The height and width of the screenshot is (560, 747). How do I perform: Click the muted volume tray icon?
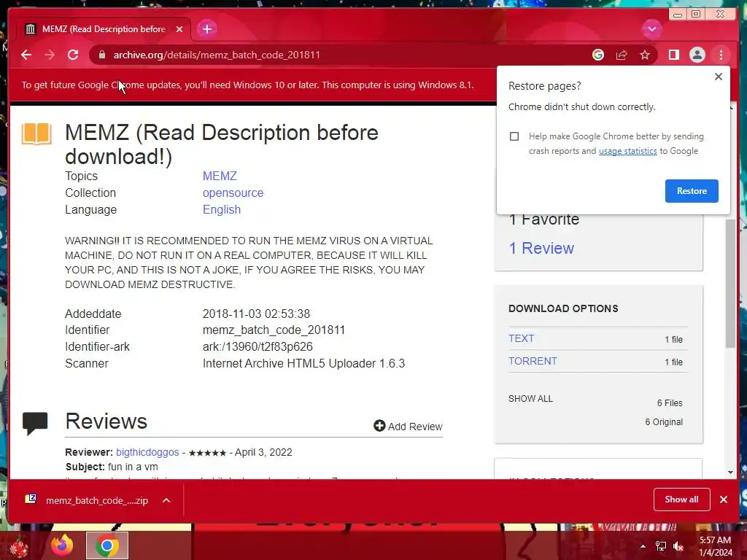[678, 546]
